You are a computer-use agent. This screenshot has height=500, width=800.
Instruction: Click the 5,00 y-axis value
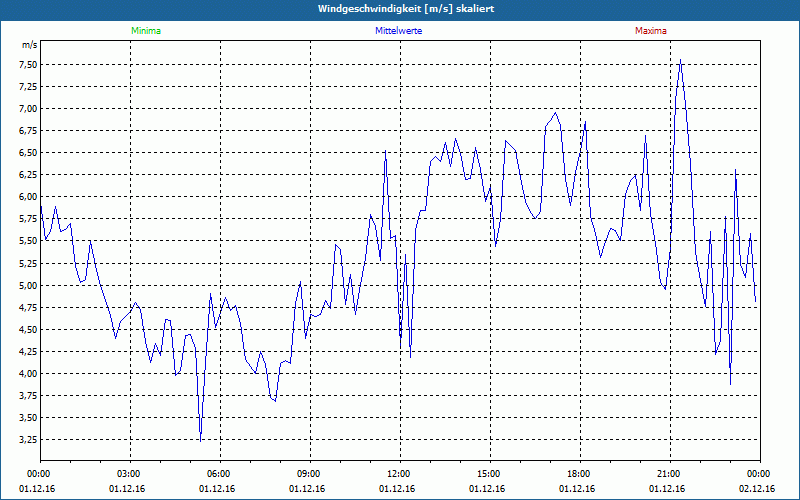(29, 285)
